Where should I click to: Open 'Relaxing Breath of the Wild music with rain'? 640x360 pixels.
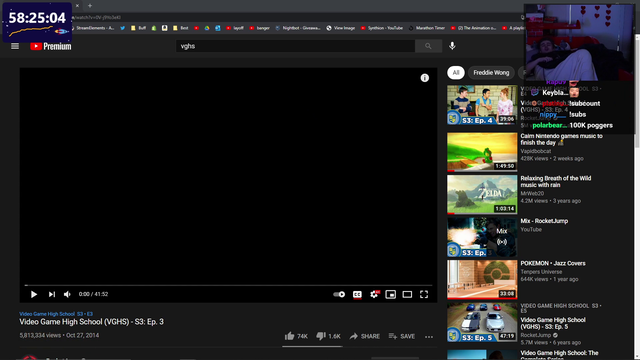[556, 182]
